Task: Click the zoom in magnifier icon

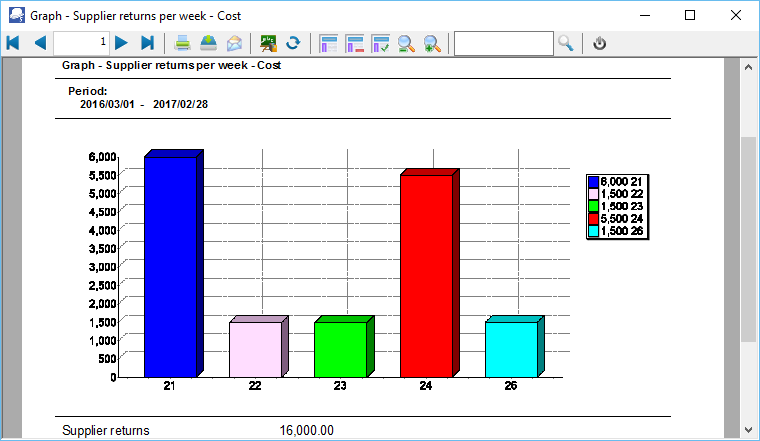Action: tap(432, 43)
